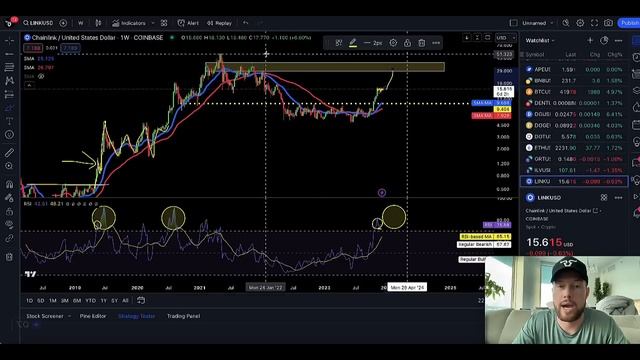Viewport: 640px width, 360px height.
Task: Start bar Replay mode
Action: [x=219, y=23]
